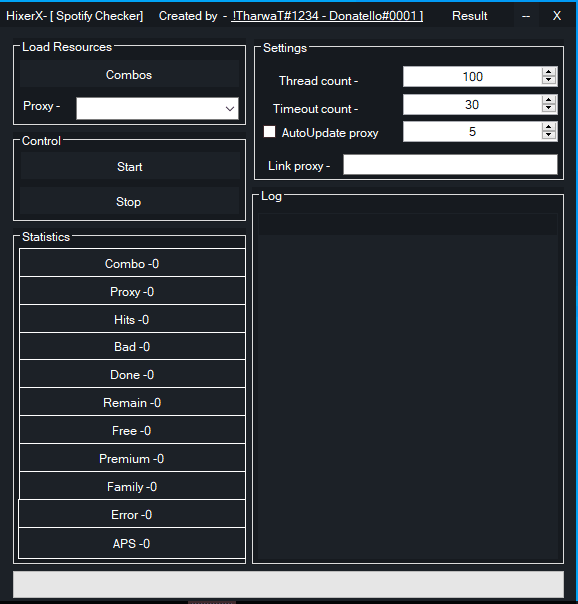This screenshot has height=604, width=578.
Task: Click the HixerX- [ Spotify Checker] title
Action: (75, 16)
